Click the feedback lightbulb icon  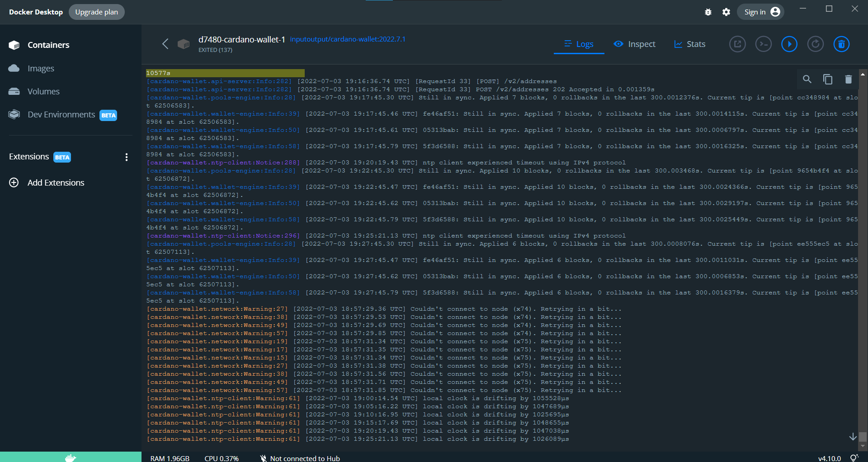tap(854, 458)
